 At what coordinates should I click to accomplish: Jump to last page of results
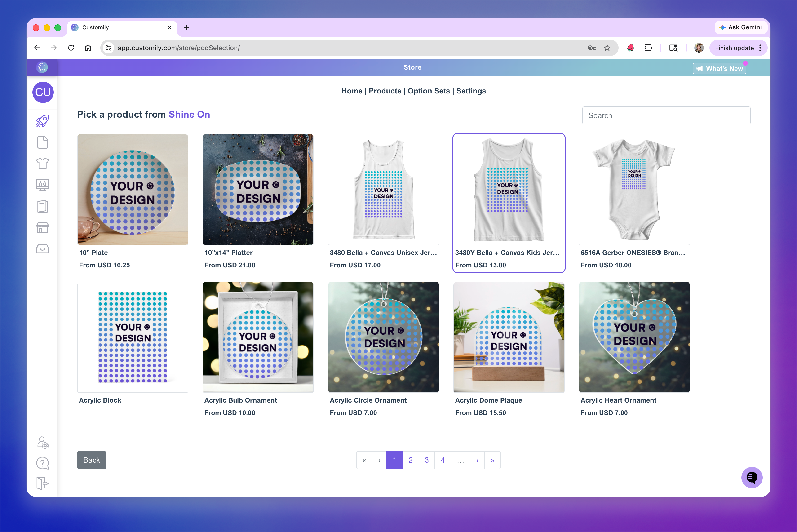pyautogui.click(x=492, y=460)
